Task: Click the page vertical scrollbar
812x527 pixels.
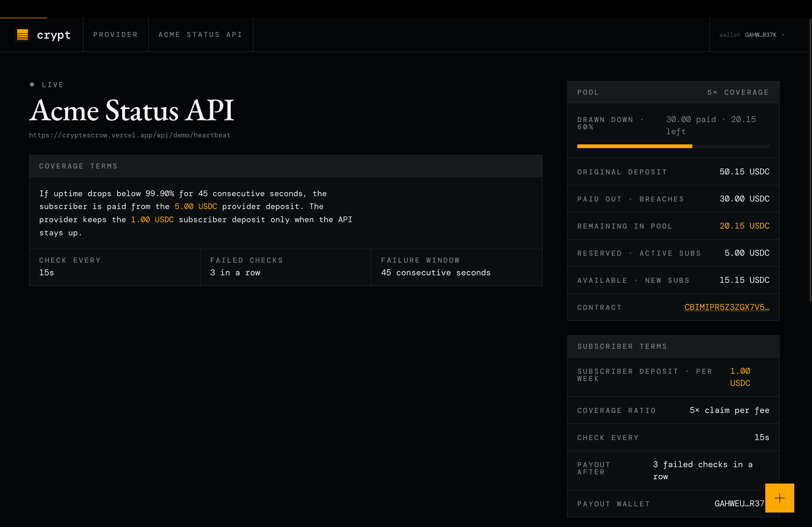Action: [810, 160]
